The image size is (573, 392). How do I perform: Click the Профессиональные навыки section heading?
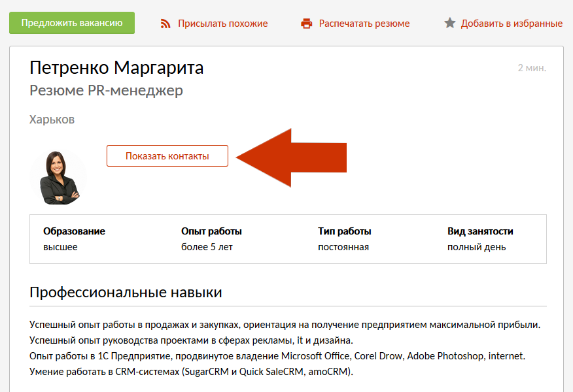pos(126,292)
